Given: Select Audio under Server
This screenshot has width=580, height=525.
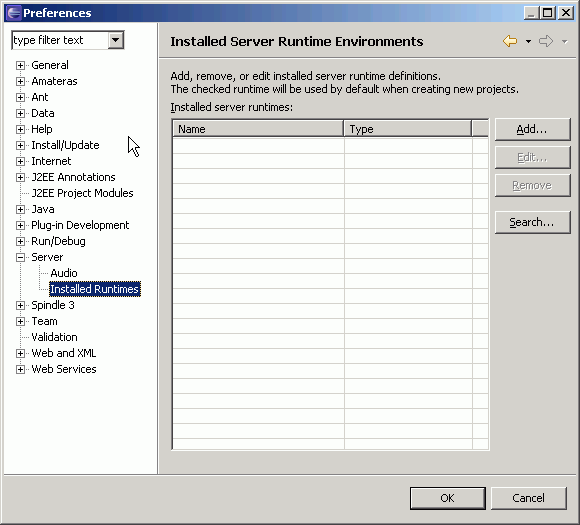Looking at the screenshot, I should point(64,273).
